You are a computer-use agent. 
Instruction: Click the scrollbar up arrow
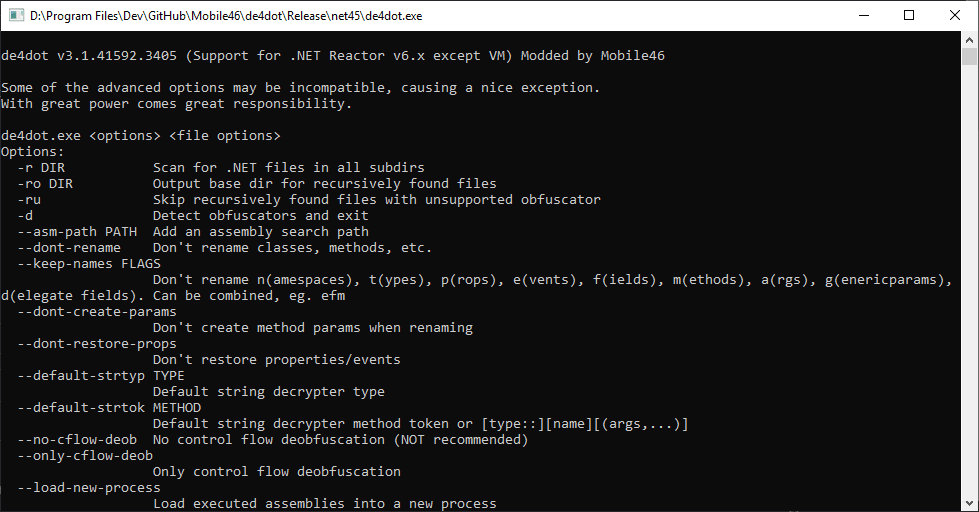pyautogui.click(x=969, y=39)
